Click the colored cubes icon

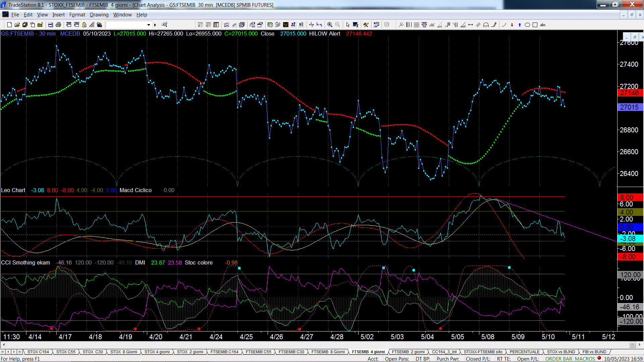(100, 25)
